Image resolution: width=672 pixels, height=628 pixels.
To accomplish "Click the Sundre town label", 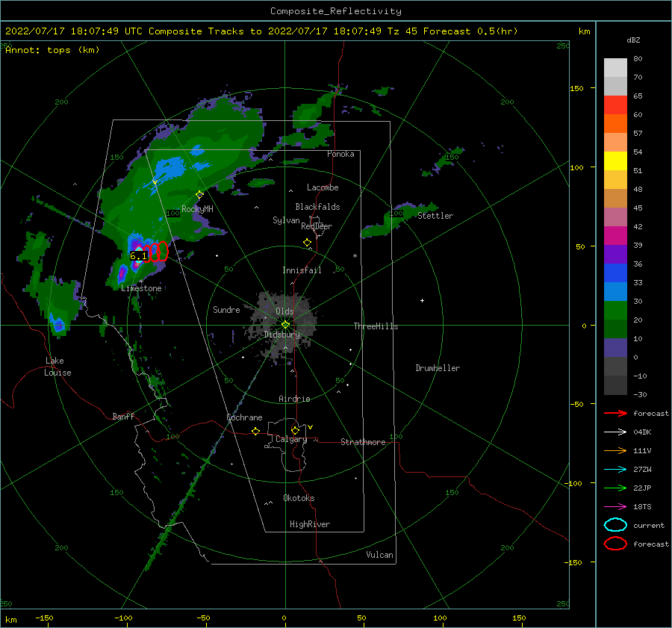I will [226, 309].
